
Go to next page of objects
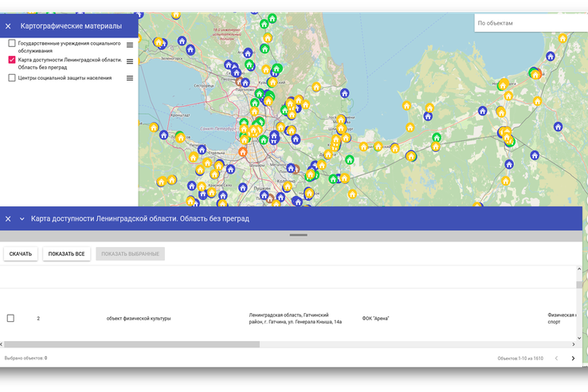click(x=573, y=359)
